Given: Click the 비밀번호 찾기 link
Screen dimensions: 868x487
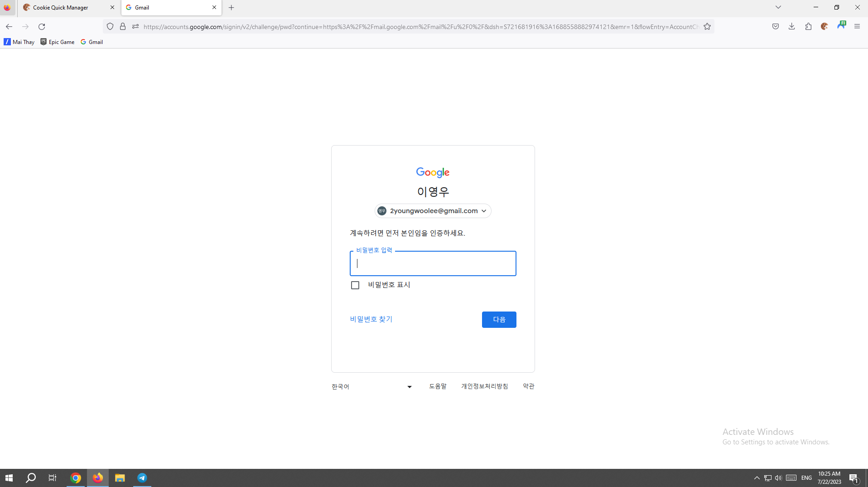Looking at the screenshot, I should pos(371,319).
